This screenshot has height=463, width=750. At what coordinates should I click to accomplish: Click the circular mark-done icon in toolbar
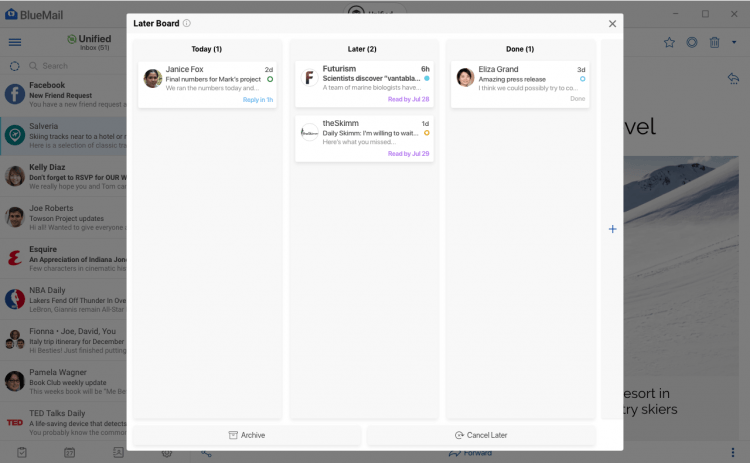coord(692,43)
